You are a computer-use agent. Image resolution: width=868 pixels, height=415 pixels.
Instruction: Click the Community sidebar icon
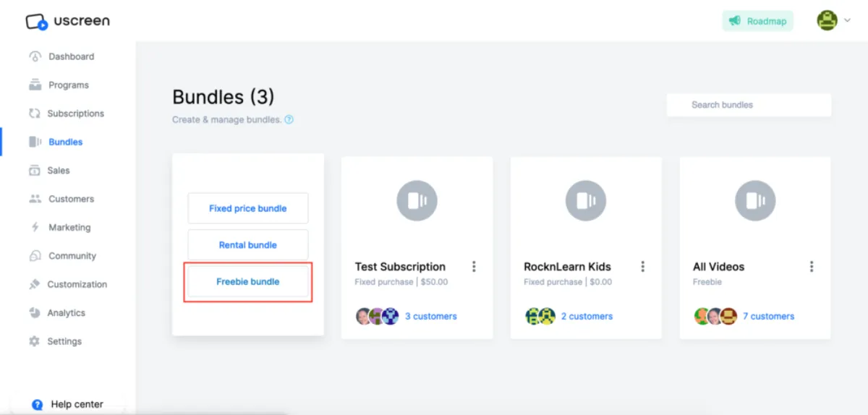pyautogui.click(x=35, y=256)
